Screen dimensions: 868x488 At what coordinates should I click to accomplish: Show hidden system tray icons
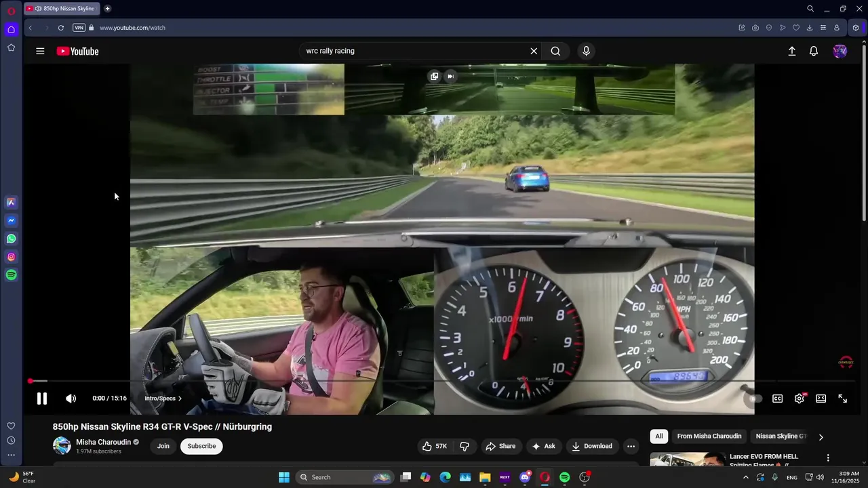click(x=746, y=477)
